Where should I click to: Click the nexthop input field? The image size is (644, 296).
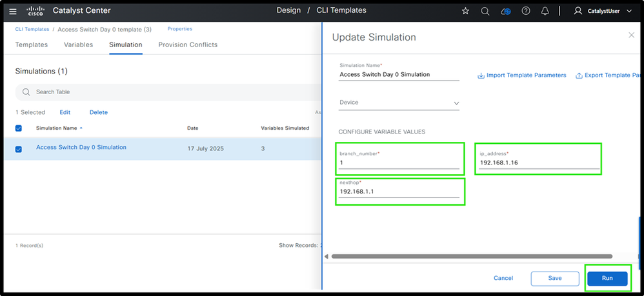pyautogui.click(x=399, y=193)
